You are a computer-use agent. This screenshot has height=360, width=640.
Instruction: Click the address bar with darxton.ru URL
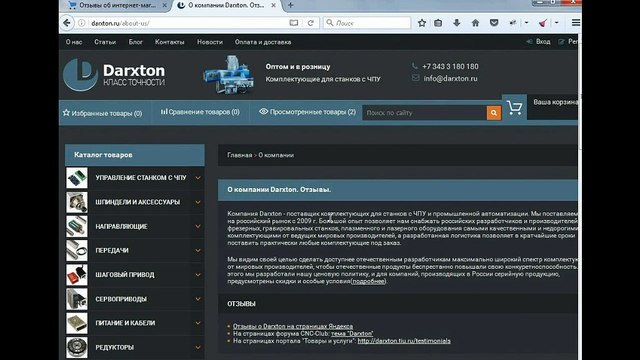pos(188,23)
